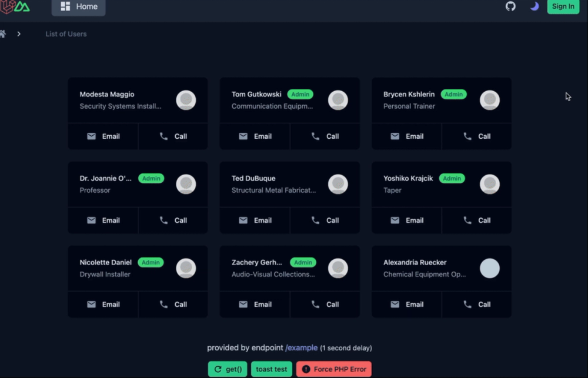Email Modesta Maggio
This screenshot has height=378, width=588.
click(x=103, y=136)
